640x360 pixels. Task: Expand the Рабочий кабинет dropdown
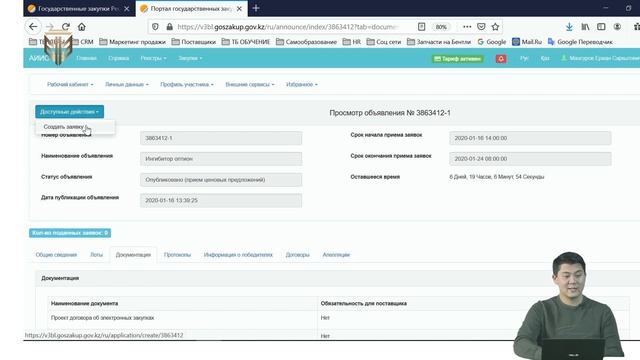[x=70, y=84]
